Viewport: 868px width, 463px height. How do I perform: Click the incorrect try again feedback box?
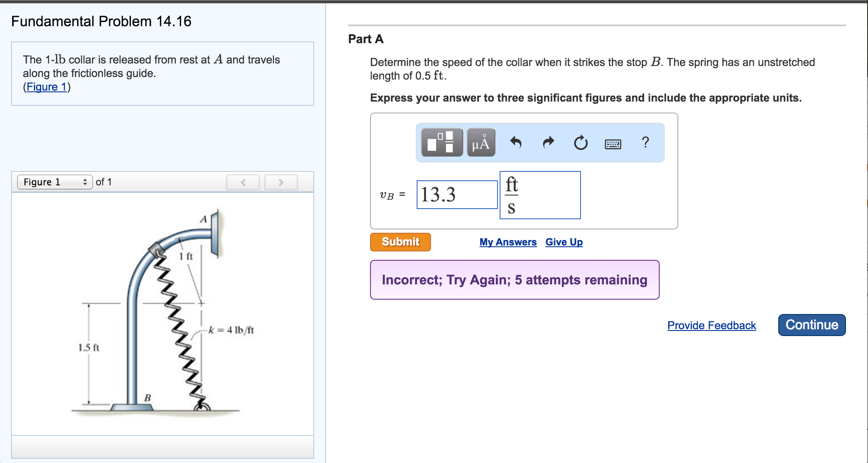tap(514, 280)
